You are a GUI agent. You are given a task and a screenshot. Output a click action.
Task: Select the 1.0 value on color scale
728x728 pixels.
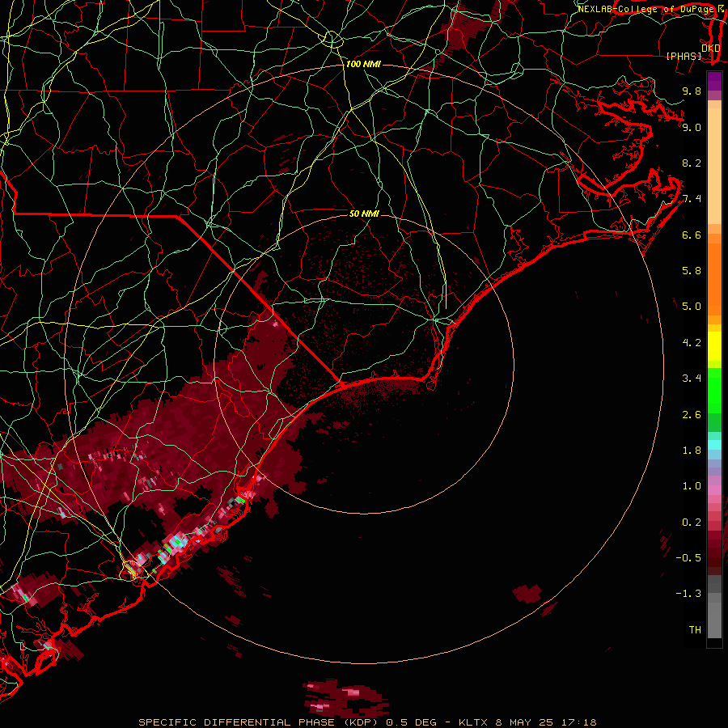pyautogui.click(x=692, y=486)
